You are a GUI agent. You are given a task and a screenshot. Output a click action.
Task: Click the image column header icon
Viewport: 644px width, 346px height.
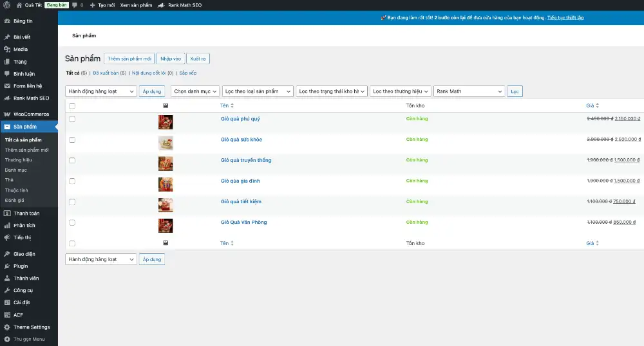point(166,105)
